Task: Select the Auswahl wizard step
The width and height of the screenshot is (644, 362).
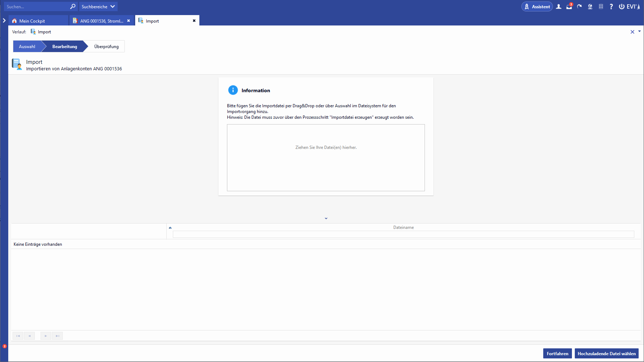Action: (x=27, y=47)
